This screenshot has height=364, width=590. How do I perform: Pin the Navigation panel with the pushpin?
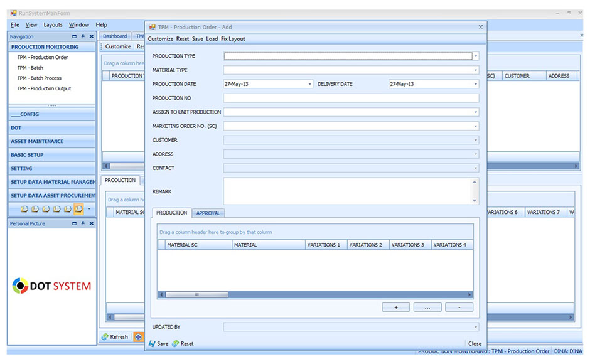83,36
